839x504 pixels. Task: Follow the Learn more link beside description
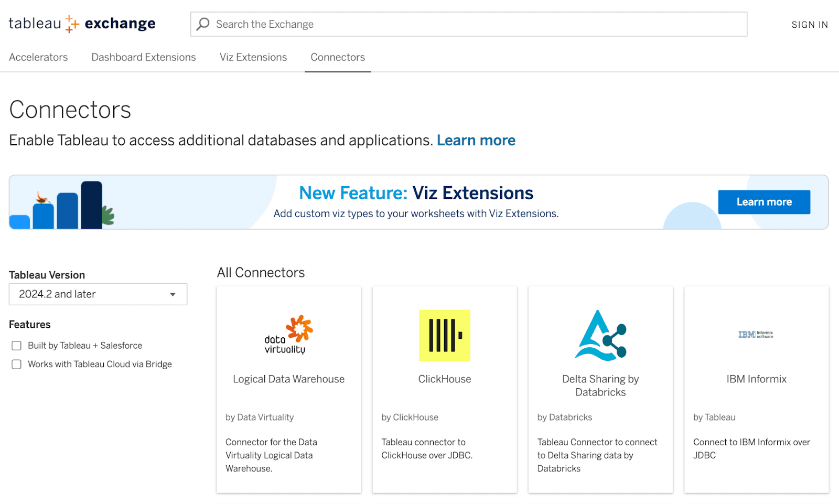click(x=476, y=141)
